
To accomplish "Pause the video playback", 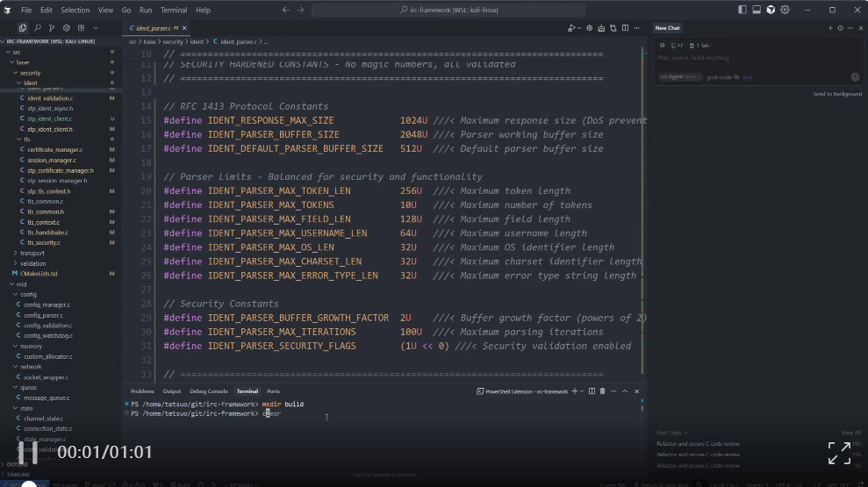I will (28, 452).
